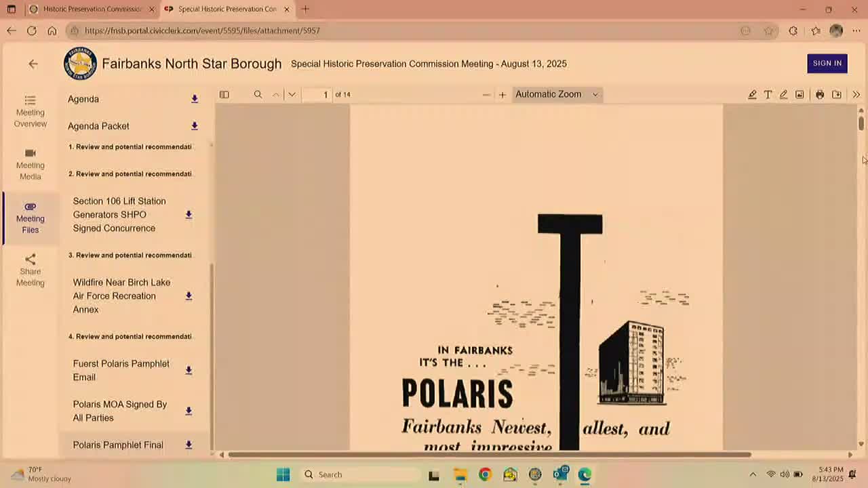Select Polaris Pamphlet Final in file list
Viewport: 868px width, 488px height.
click(118, 445)
